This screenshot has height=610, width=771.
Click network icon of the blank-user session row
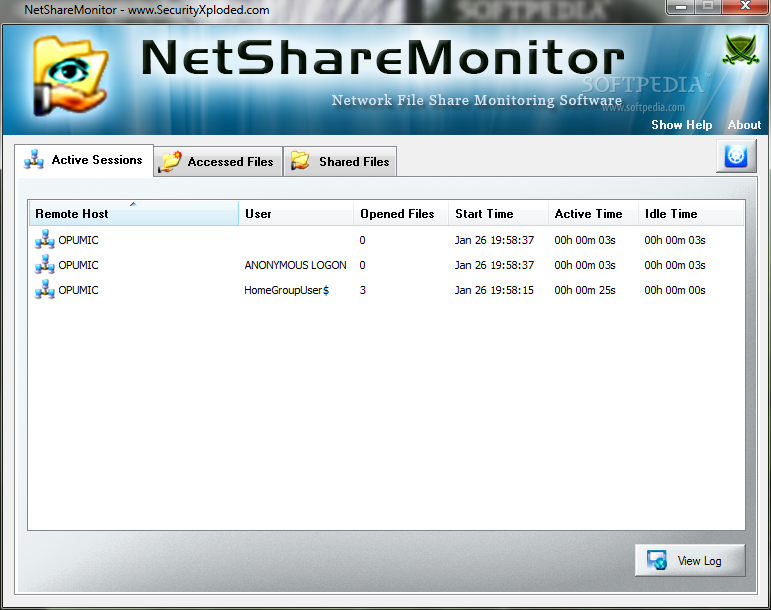tap(45, 239)
